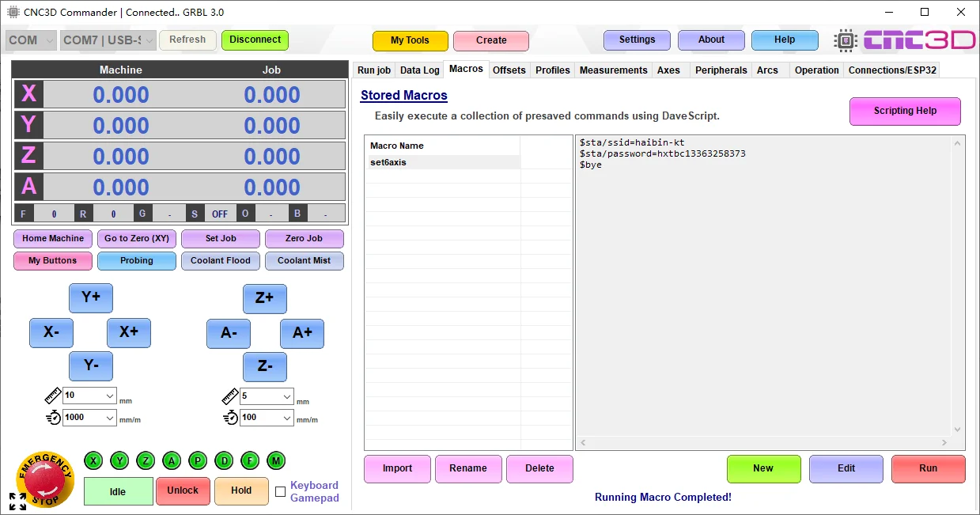
Task: Open the ZA jog distance dropdown showing 5
Action: click(x=267, y=396)
